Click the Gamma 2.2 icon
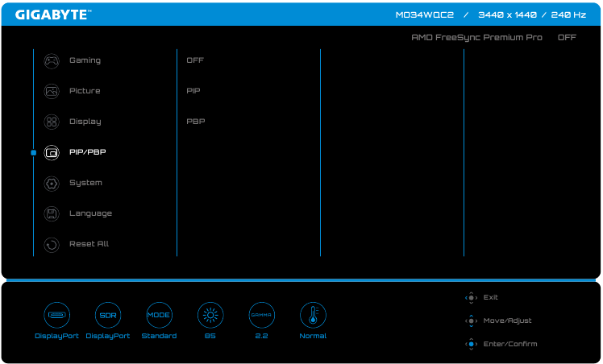Image resolution: width=603 pixels, height=364 pixels. (261, 315)
